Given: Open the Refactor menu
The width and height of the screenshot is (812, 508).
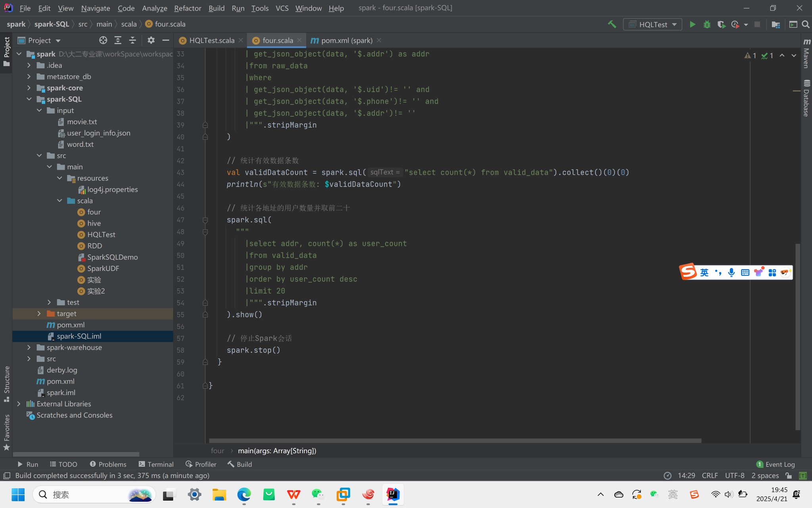Looking at the screenshot, I should pyautogui.click(x=187, y=8).
